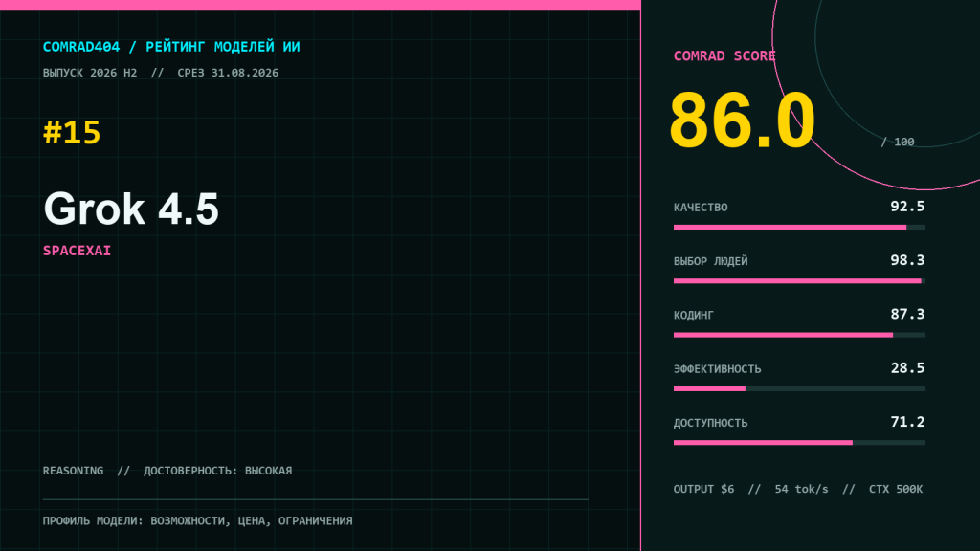Click the #15 rank number
Viewport: 980px width, 551px height.
click(72, 132)
